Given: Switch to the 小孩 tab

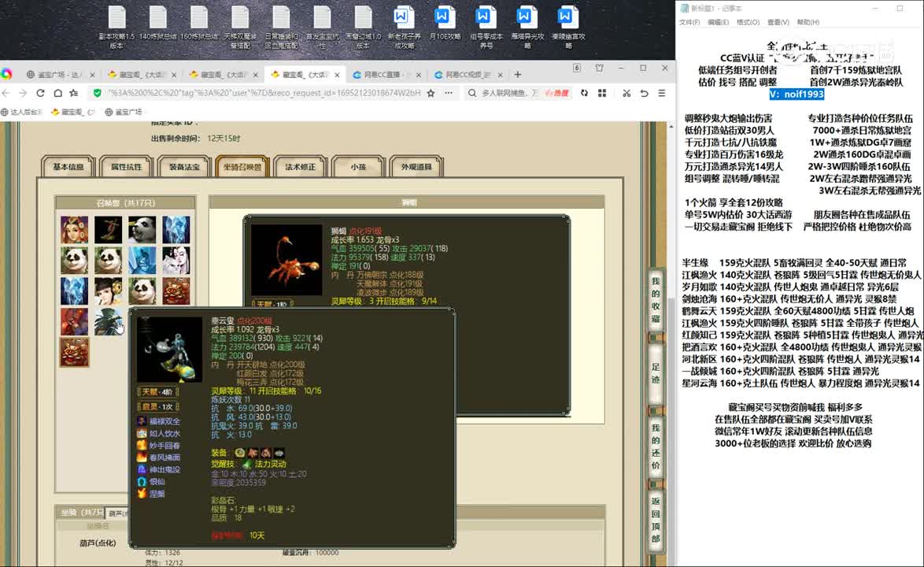Looking at the screenshot, I should (358, 167).
